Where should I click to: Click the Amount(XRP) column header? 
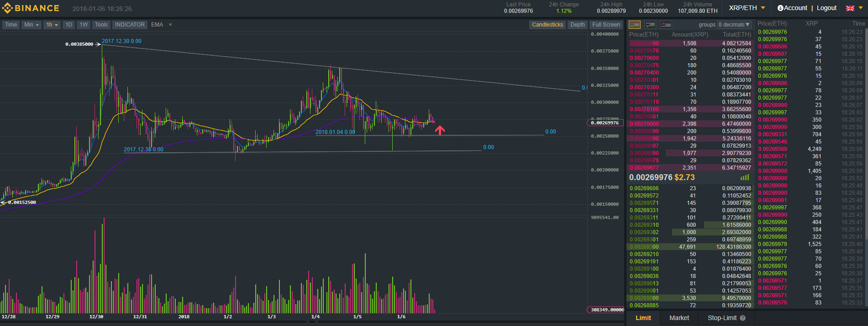pos(690,35)
